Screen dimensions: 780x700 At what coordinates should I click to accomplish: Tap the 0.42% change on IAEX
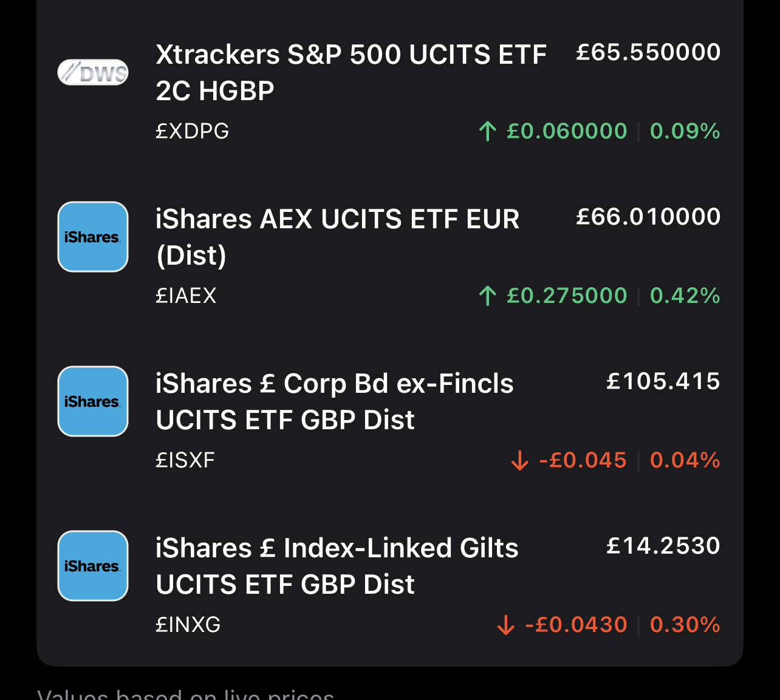click(685, 296)
